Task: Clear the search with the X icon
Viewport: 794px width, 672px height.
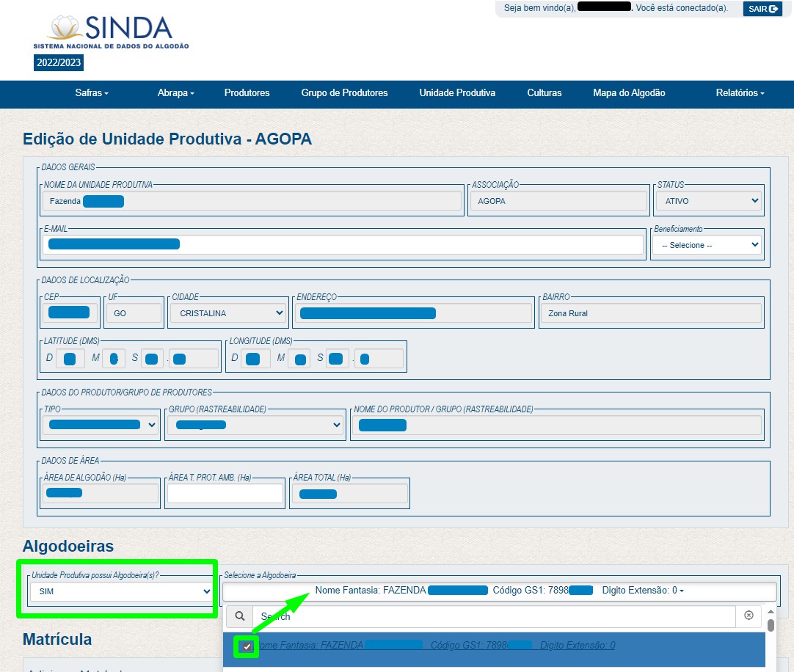Action: (x=749, y=616)
